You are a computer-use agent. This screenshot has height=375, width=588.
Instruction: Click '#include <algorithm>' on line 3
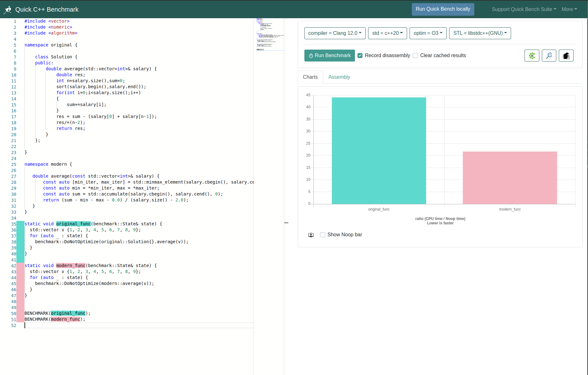(51, 33)
